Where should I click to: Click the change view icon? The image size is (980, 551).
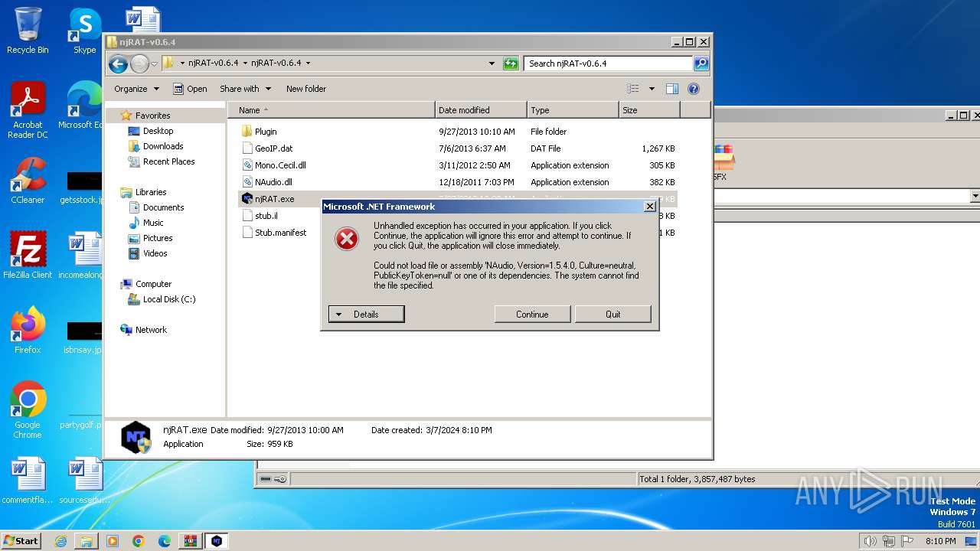pyautogui.click(x=633, y=89)
